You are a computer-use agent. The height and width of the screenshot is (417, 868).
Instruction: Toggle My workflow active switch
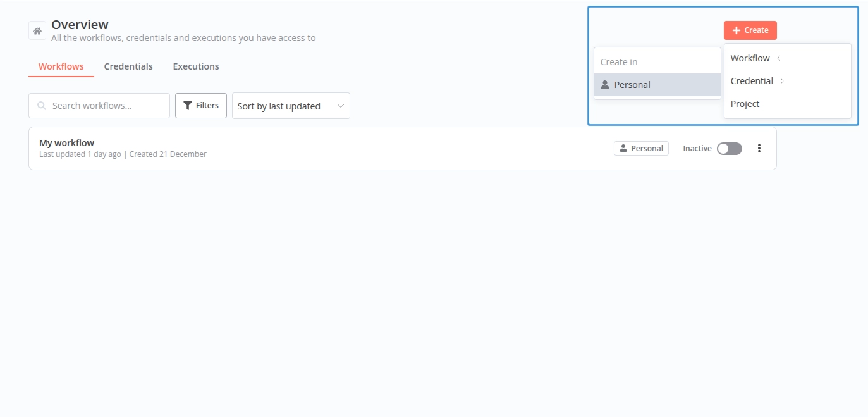click(x=730, y=148)
